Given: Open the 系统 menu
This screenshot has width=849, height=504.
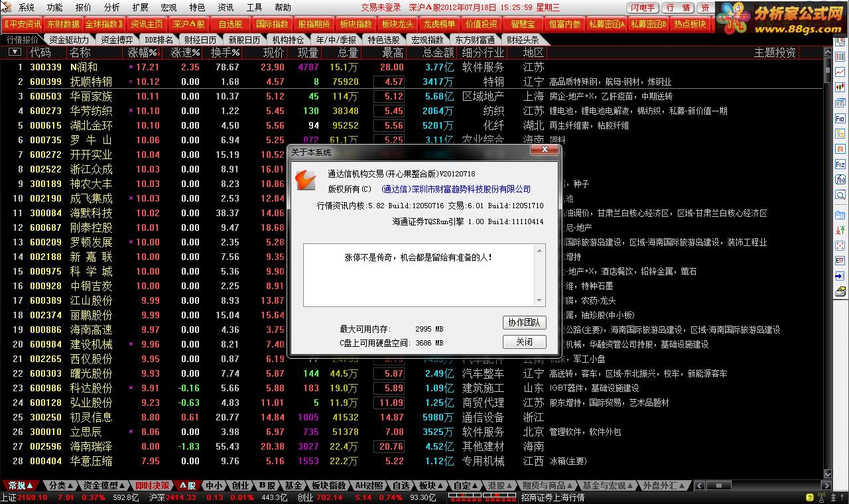Looking at the screenshot, I should (x=27, y=7).
